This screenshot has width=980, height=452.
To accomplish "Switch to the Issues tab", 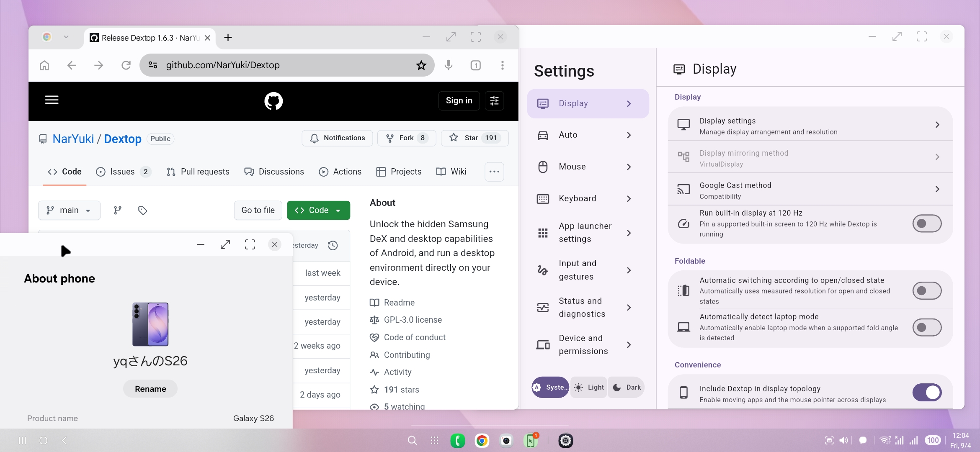I will [x=123, y=172].
